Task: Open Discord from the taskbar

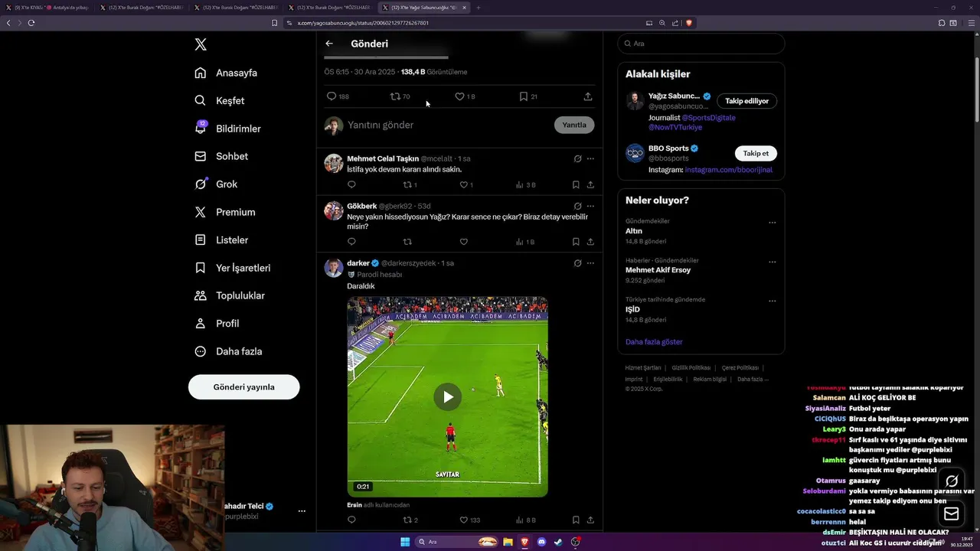Action: point(542,542)
